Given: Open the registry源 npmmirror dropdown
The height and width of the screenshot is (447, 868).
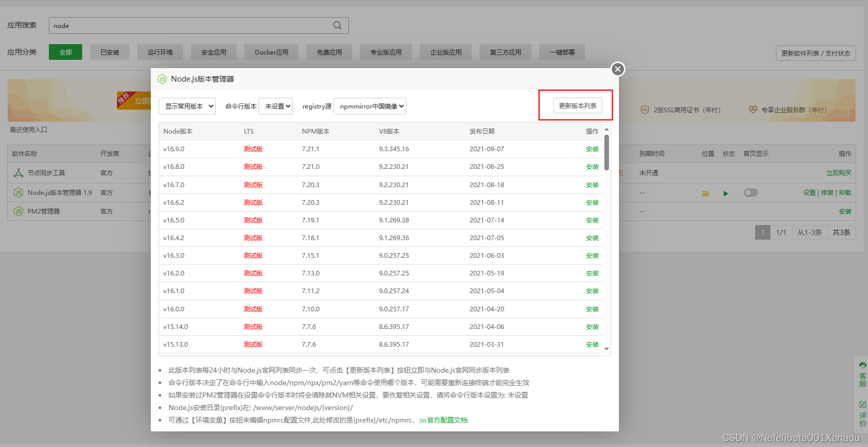Looking at the screenshot, I should [369, 106].
